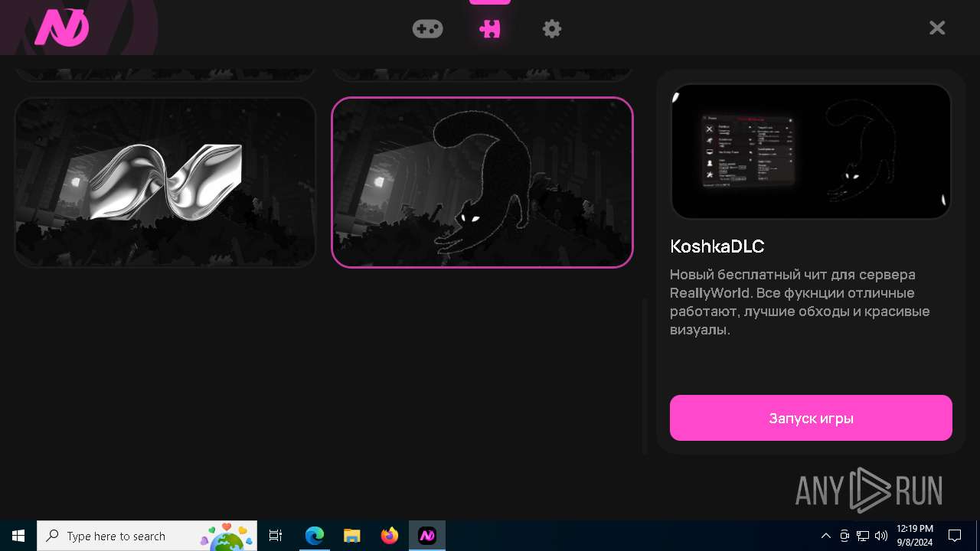Viewport: 980px width, 551px height.
Task: Open File Explorer from the taskbar
Action: (x=351, y=536)
